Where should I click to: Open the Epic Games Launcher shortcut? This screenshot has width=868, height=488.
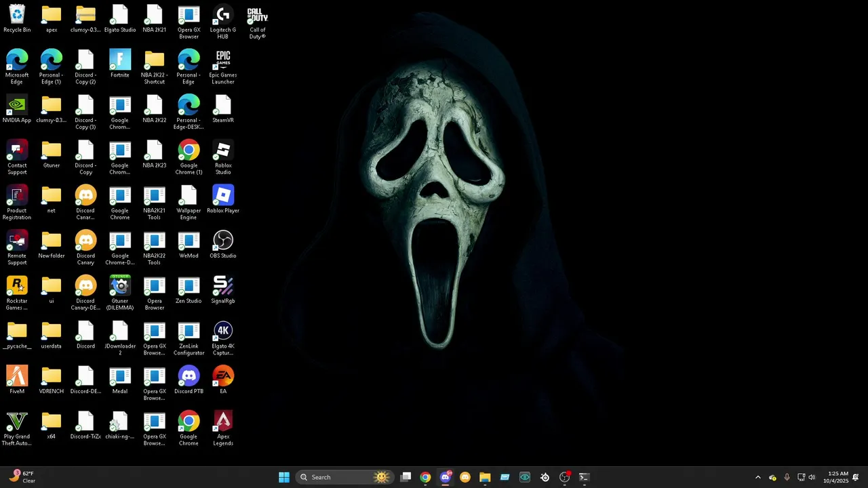coord(223,67)
